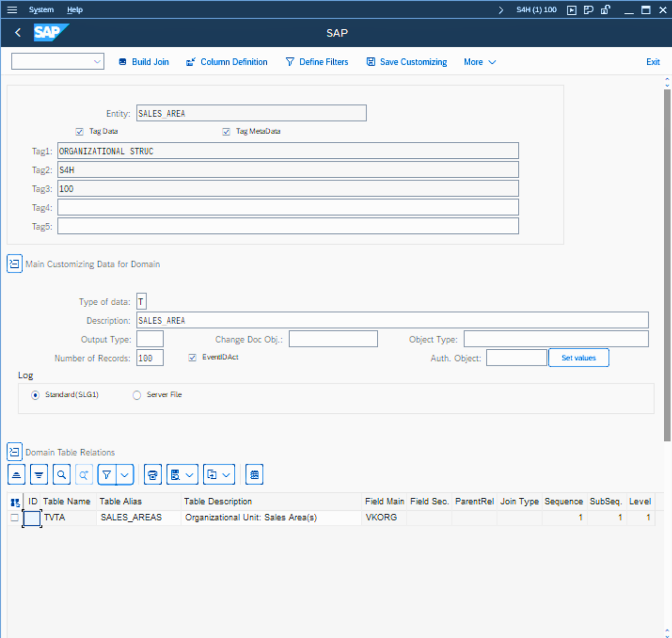
Task: Click the back arrow beside SAP logo
Action: tap(18, 33)
